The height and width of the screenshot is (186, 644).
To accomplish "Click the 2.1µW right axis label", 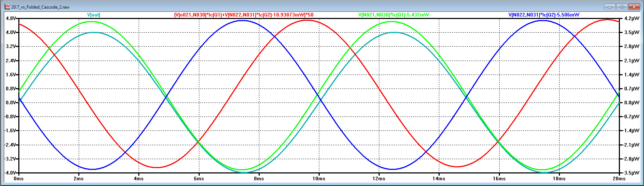I will 632,61.
